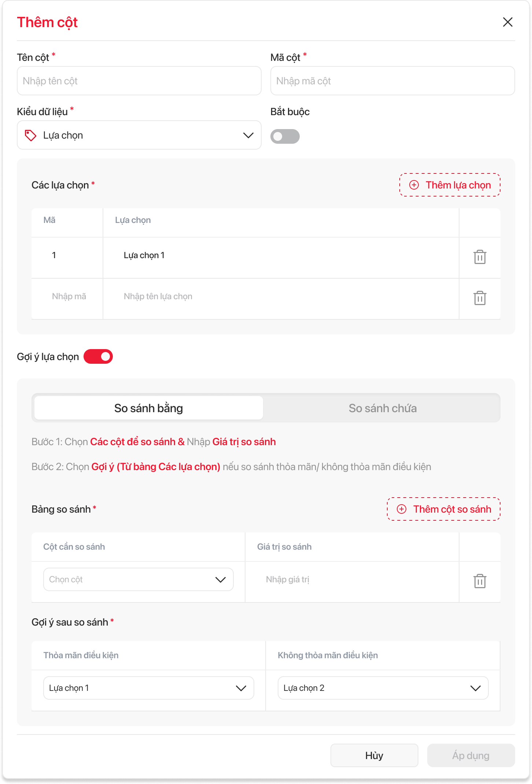Click the Hủy button
Image resolution: width=532 pixels, height=784 pixels.
[374, 755]
